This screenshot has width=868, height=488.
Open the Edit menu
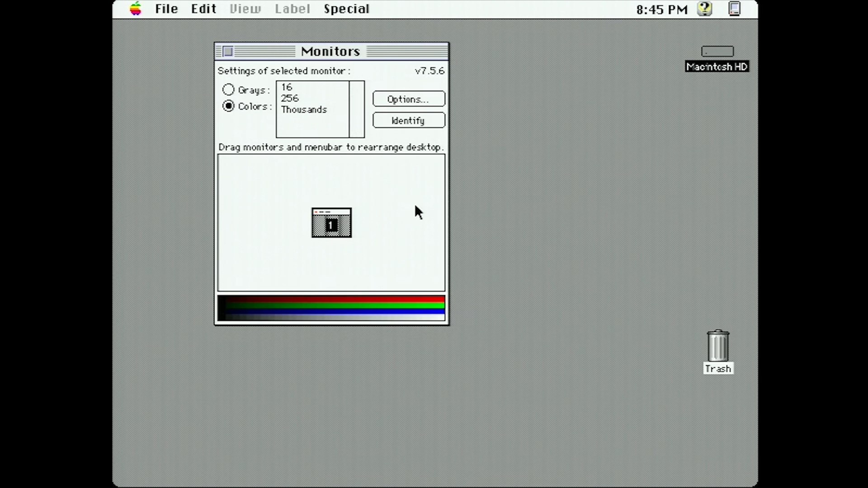203,9
